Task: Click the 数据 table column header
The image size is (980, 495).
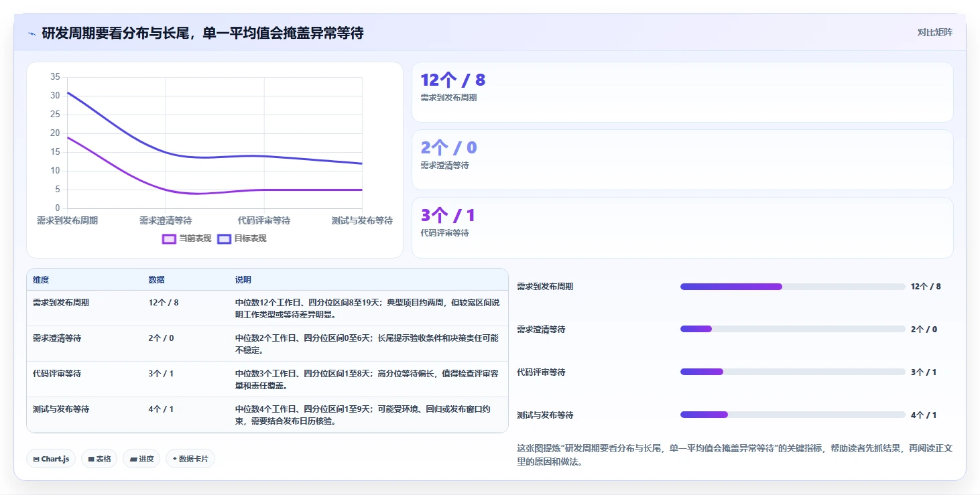Action: [156, 280]
